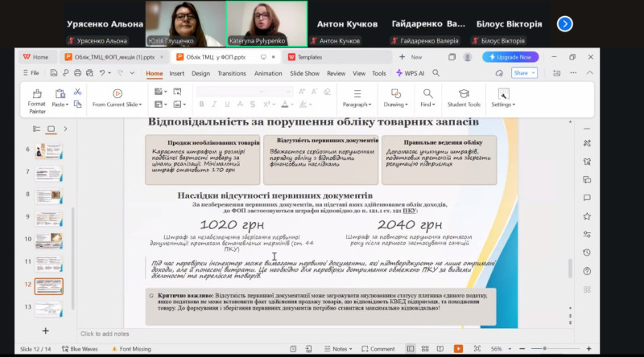Click the Share button

pyautogui.click(x=524, y=73)
